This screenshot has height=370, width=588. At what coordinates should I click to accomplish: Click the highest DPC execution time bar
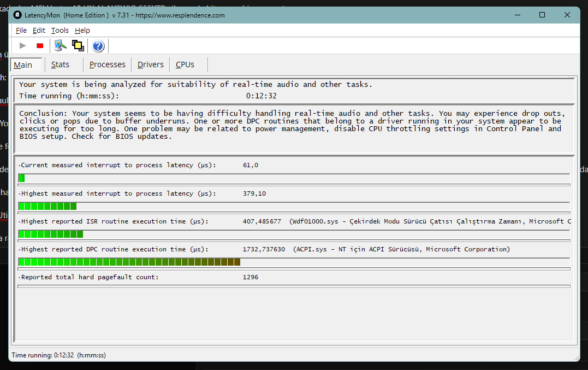(294, 262)
